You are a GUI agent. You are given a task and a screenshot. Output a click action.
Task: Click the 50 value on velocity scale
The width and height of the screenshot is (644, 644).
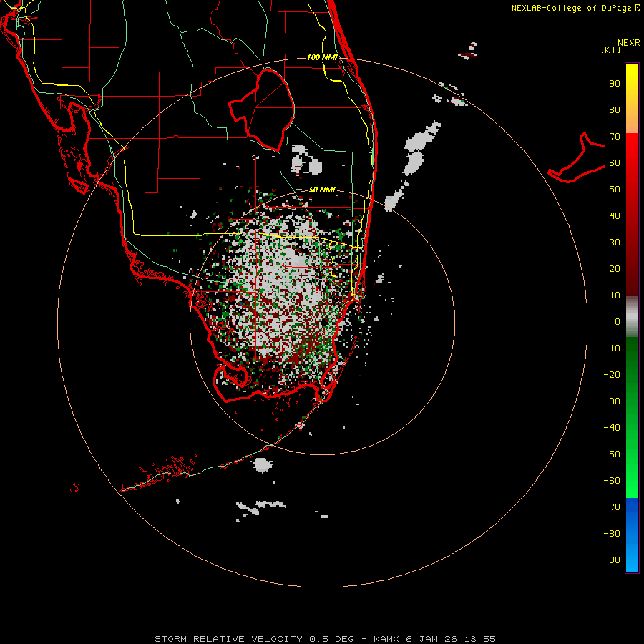(615, 190)
